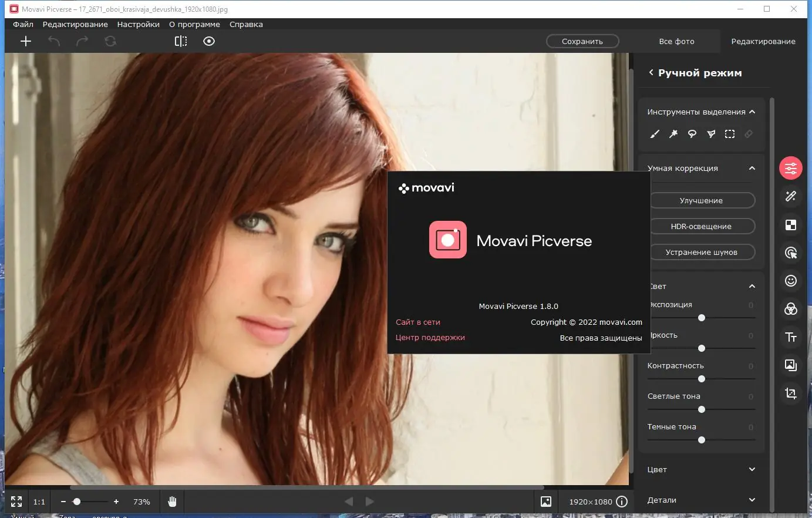Click the add photo plus icon
812x518 pixels.
[26, 41]
